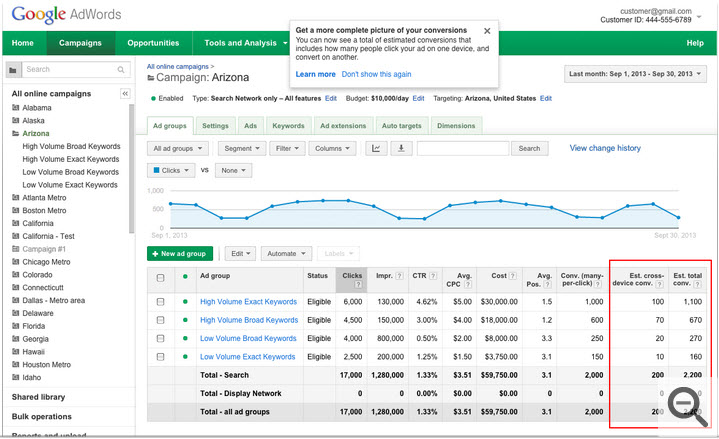This screenshot has width=719, height=439.
Task: Click the sidebar vertical scrollbar
Action: [x=132, y=169]
